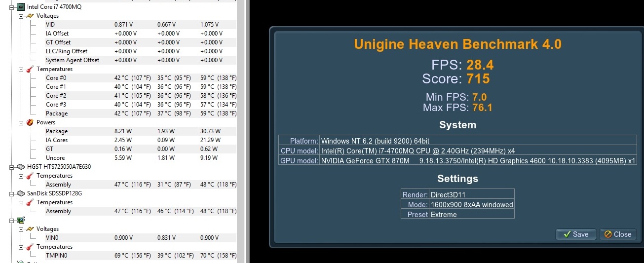644x263 pixels.
Task: Collapse Temperatures node under SanDisk drive
Action: (21, 202)
